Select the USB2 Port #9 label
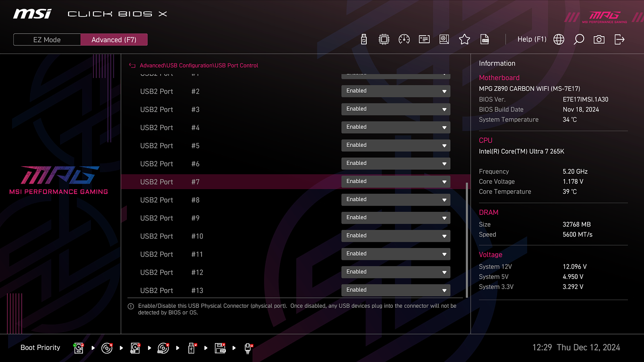 [170, 218]
